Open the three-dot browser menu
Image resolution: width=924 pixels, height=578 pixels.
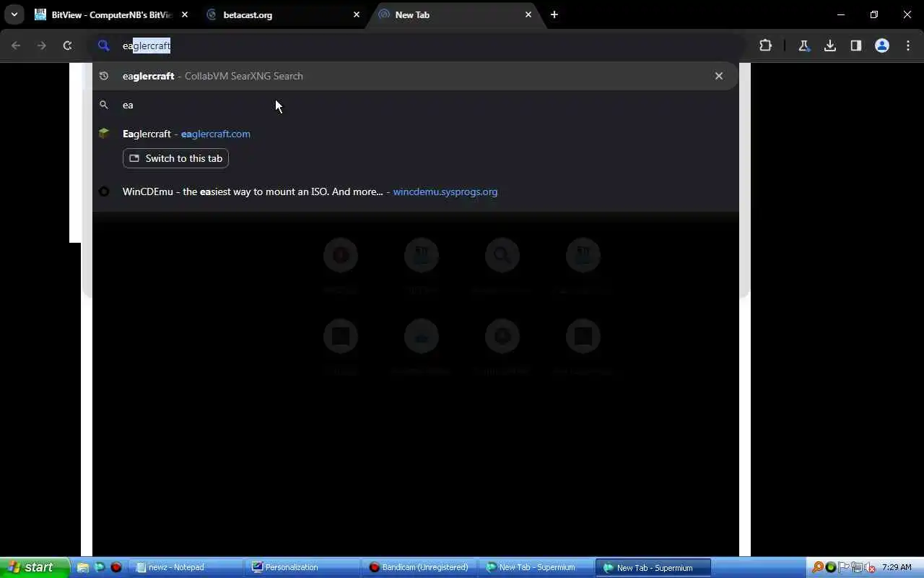pyautogui.click(x=908, y=46)
